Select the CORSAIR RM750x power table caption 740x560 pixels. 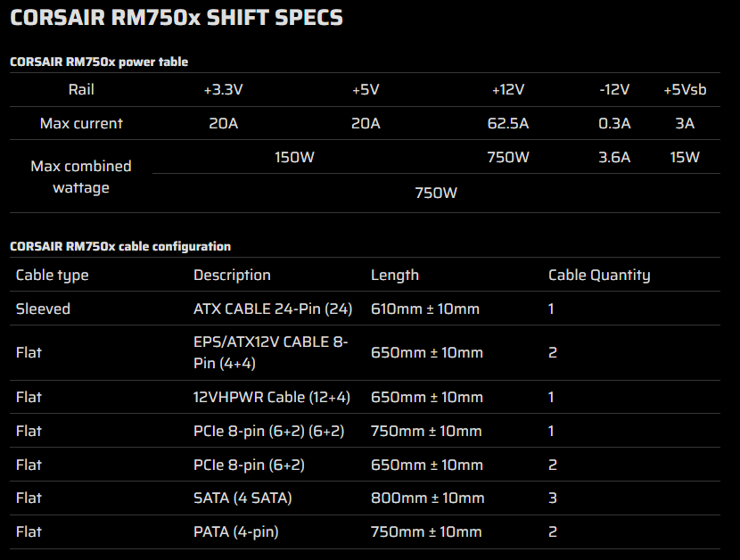[x=98, y=62]
